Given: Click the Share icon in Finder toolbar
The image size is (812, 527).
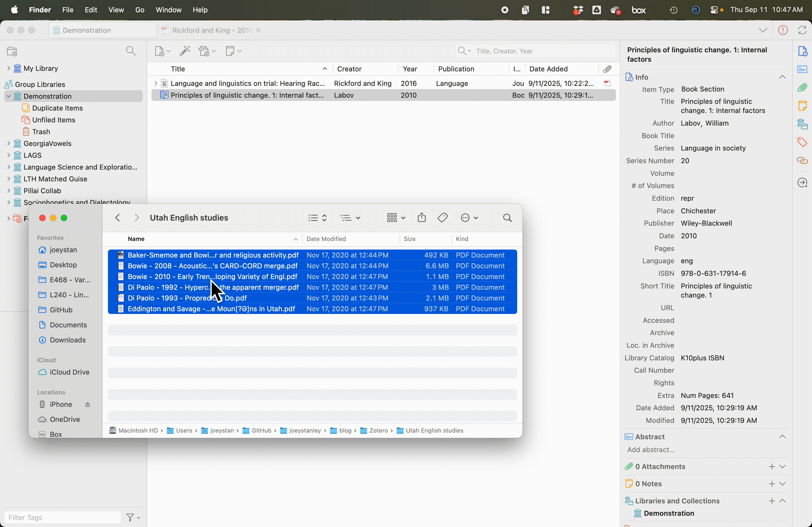Looking at the screenshot, I should [x=422, y=217].
